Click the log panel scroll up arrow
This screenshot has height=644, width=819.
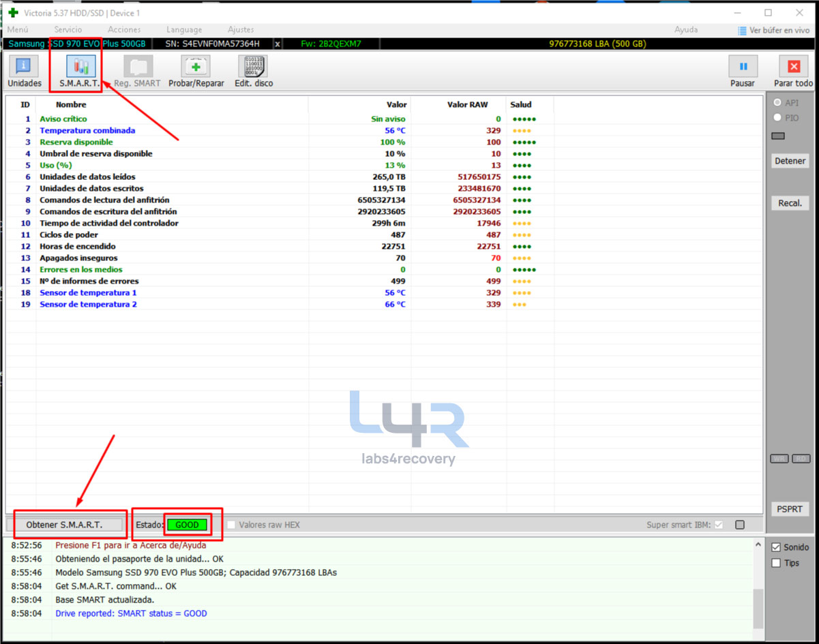[x=758, y=545]
